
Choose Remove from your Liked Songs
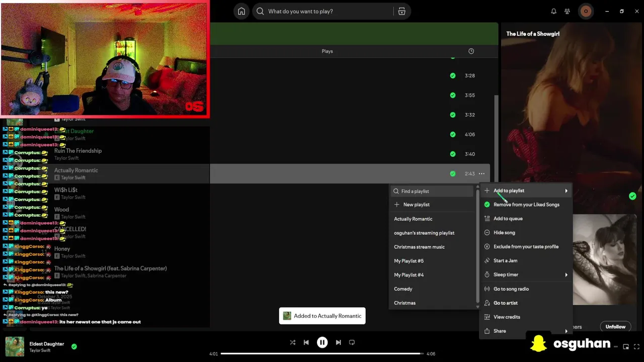(526, 205)
